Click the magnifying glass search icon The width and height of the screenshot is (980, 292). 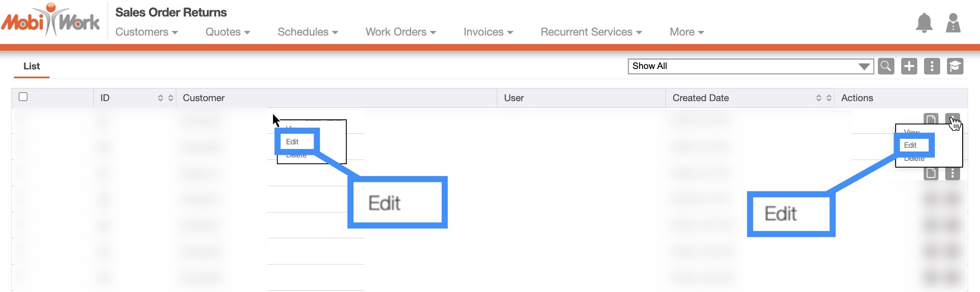tap(886, 66)
